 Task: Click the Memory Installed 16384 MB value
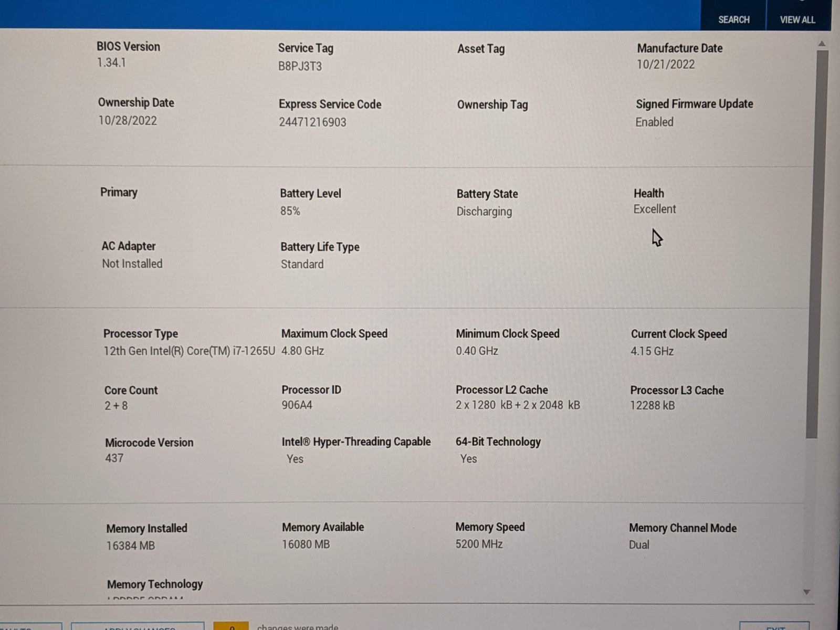point(131,545)
